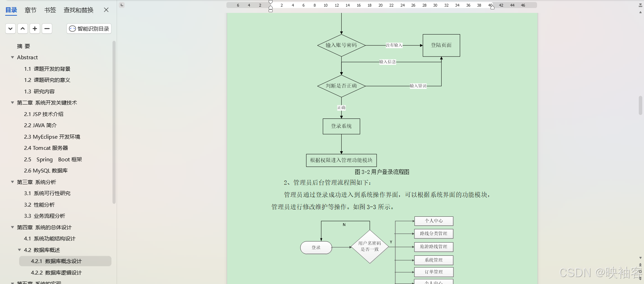Open the 章节 tab
Image resolution: width=644 pixels, height=284 pixels.
coord(30,10)
